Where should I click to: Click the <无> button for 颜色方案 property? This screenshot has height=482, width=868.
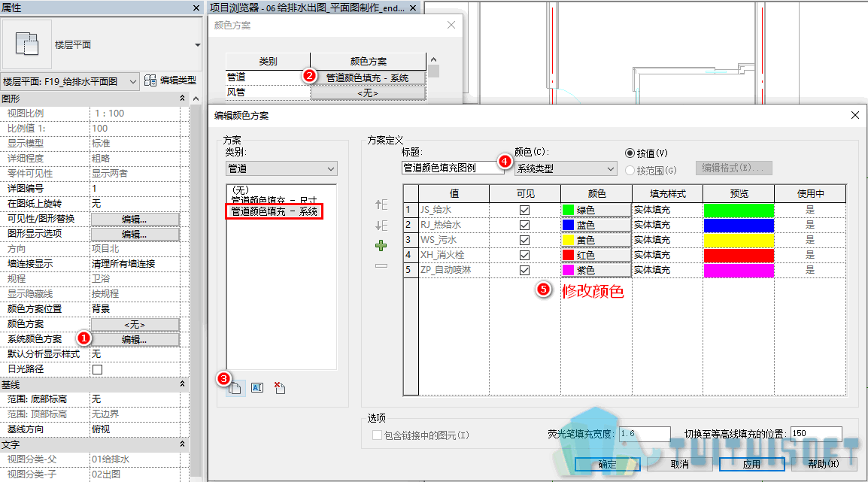(x=135, y=324)
